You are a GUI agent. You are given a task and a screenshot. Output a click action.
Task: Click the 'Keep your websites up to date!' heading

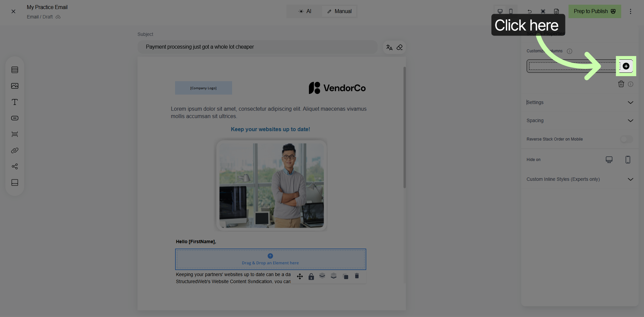(270, 129)
